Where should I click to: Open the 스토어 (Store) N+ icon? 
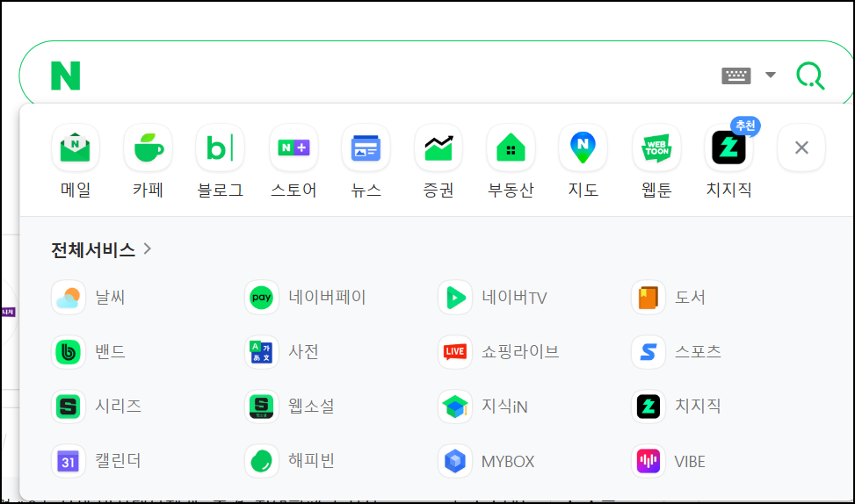tap(293, 148)
